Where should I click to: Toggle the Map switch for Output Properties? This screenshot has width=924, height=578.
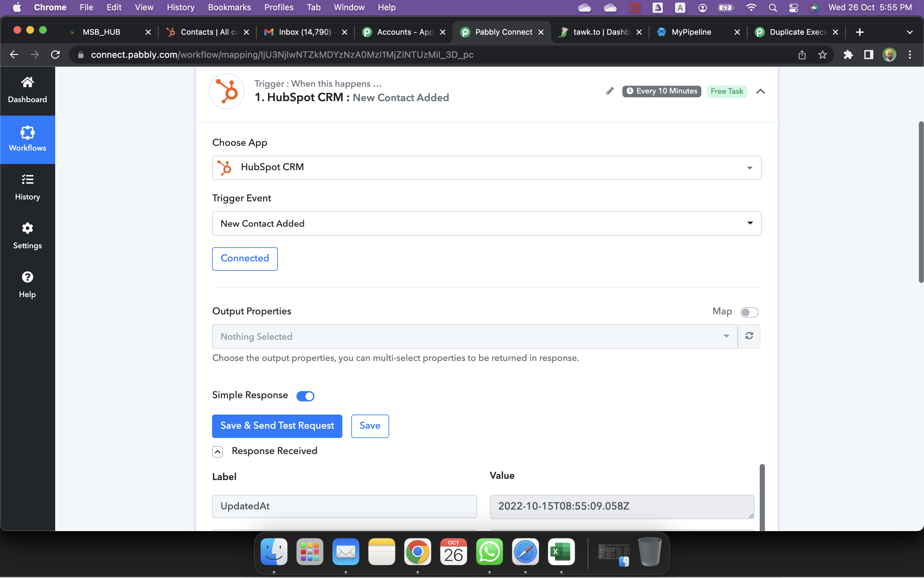[x=749, y=312]
